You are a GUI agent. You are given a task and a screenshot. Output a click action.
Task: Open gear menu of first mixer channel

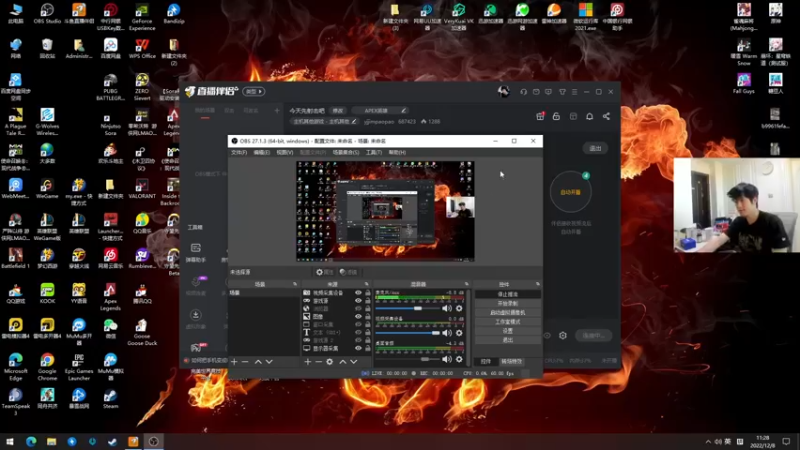pyautogui.click(x=459, y=309)
